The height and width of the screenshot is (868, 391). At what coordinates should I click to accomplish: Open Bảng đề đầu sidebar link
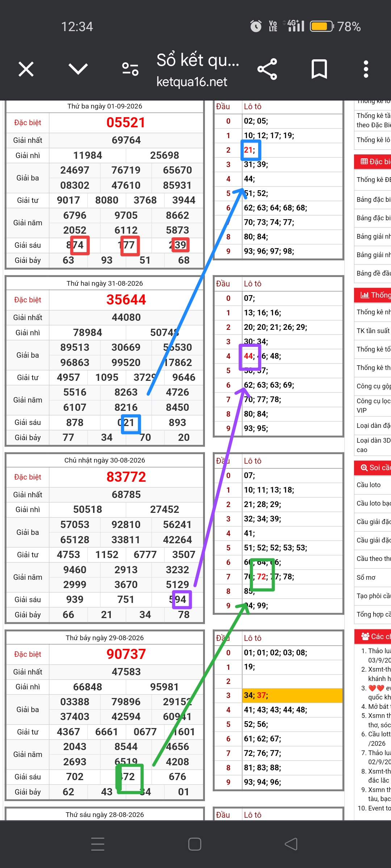tap(374, 273)
